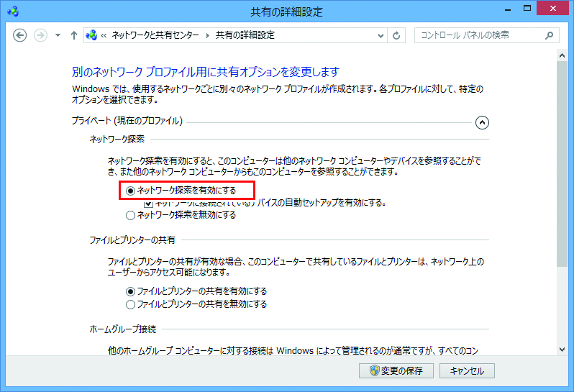Focus the コントロール パネルの検索 search box
The image size is (574, 392).
(486, 35)
